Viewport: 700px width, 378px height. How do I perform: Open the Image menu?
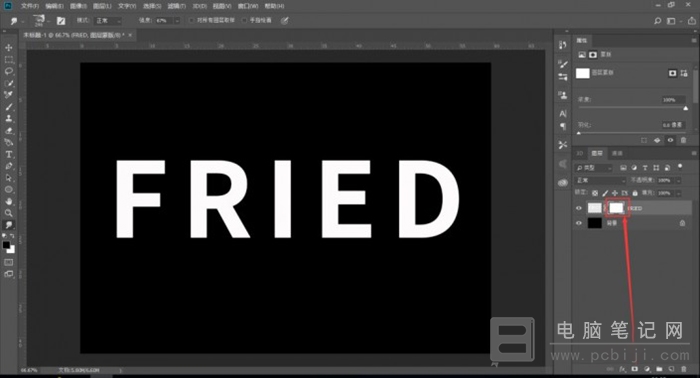coord(78,6)
